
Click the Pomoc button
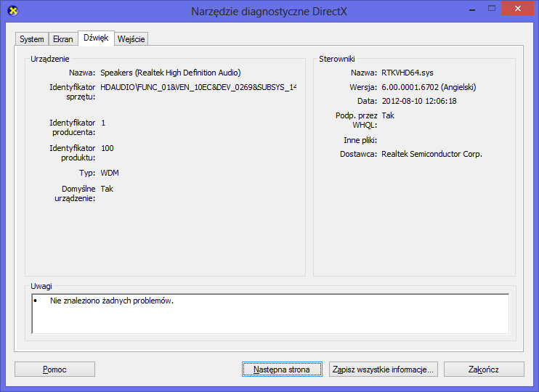pos(54,369)
